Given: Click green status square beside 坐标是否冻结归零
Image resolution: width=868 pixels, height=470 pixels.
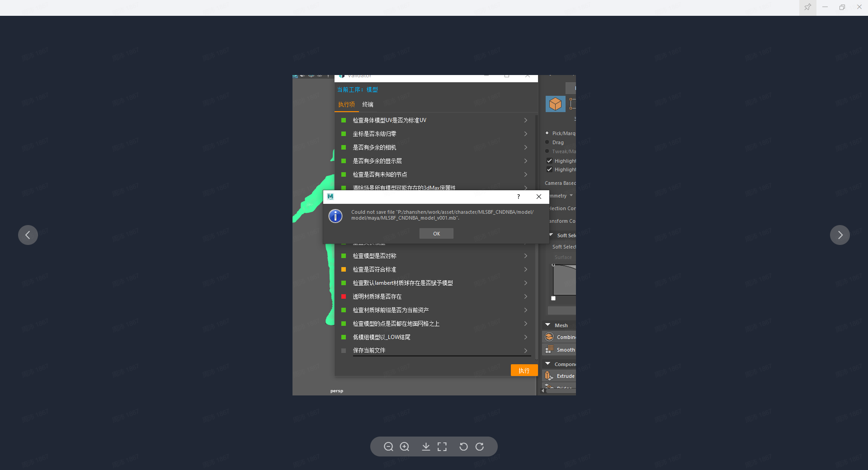Looking at the screenshot, I should click(344, 134).
